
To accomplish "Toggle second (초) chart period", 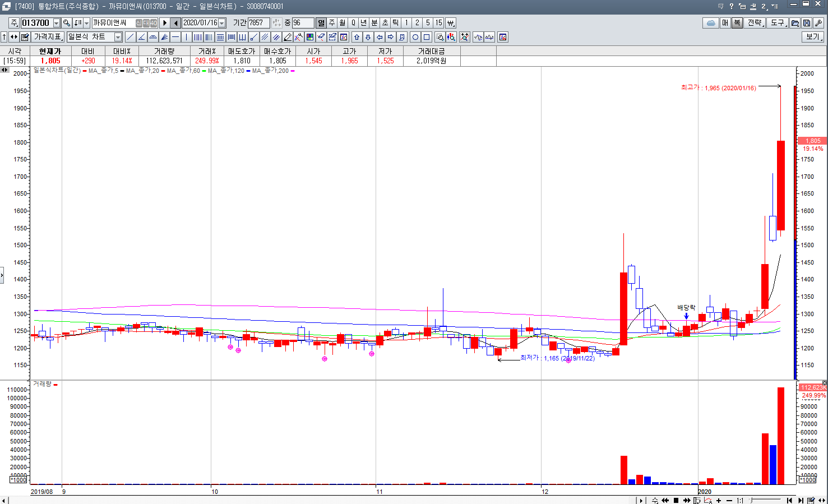I will [385, 23].
